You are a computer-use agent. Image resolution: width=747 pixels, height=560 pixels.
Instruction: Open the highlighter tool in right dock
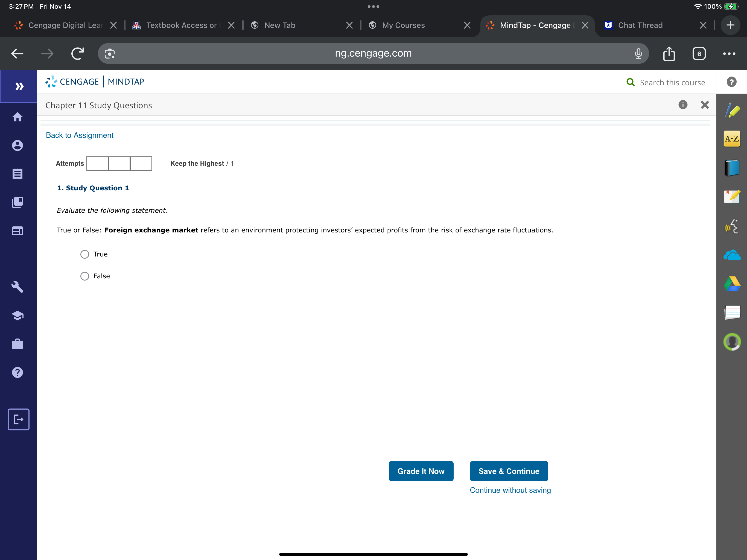(x=732, y=110)
